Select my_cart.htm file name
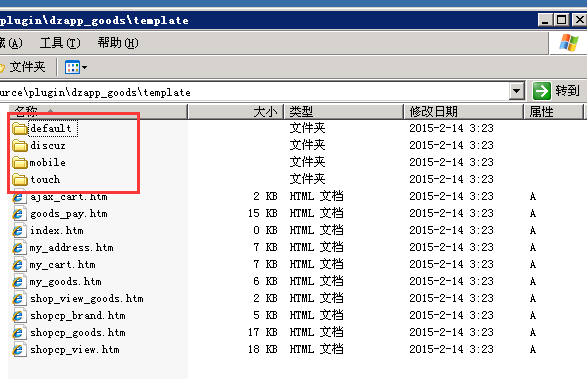The image size is (587, 379). 63,265
